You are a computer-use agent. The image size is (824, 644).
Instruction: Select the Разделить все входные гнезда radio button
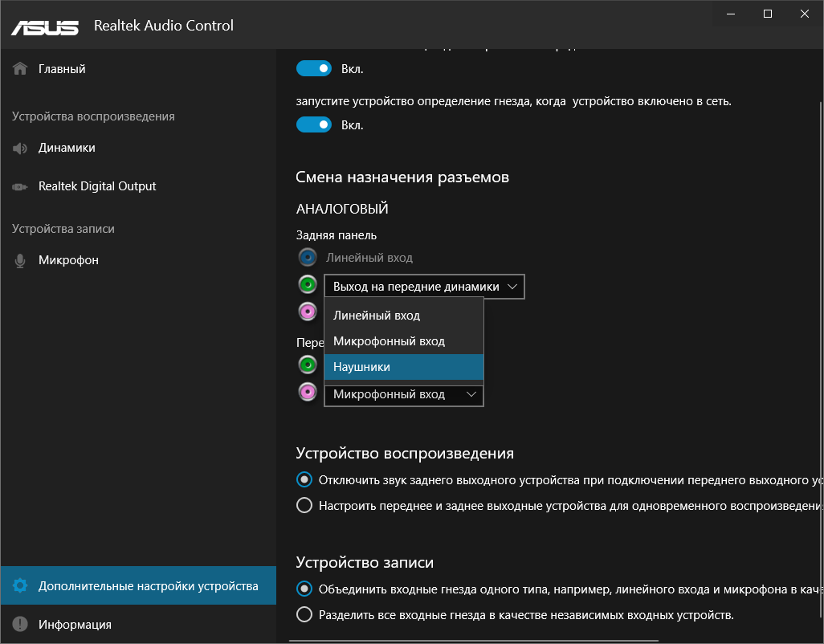point(304,615)
